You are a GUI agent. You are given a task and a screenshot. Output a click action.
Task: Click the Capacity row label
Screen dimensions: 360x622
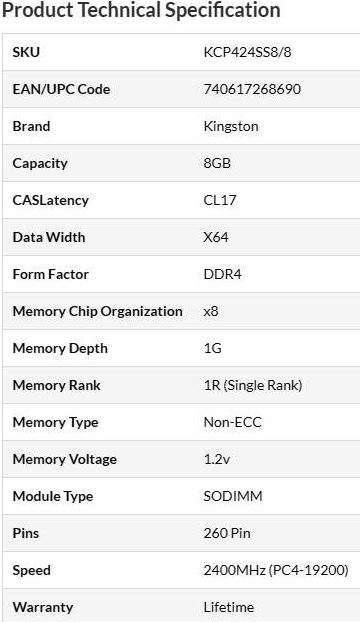point(40,163)
